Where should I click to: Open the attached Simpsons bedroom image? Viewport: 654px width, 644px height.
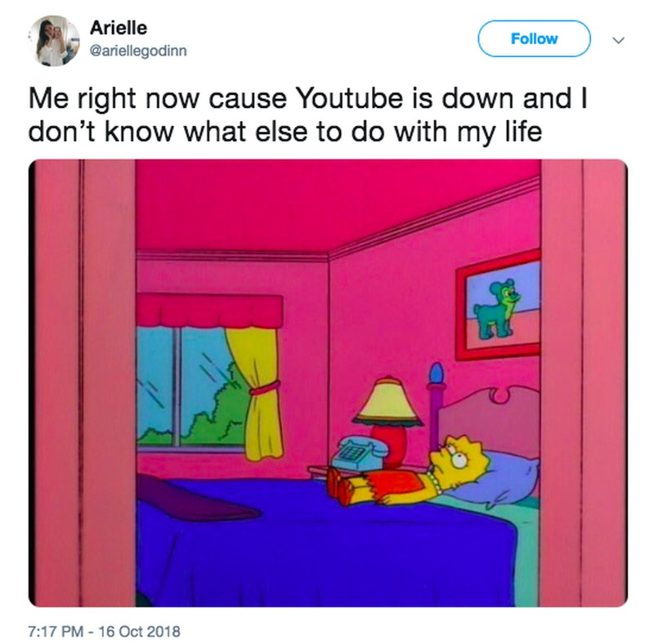[x=328, y=383]
